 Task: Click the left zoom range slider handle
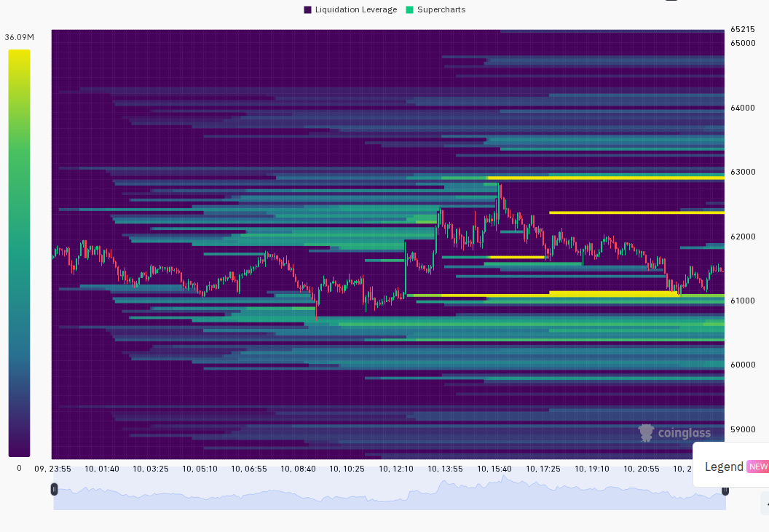[54, 489]
